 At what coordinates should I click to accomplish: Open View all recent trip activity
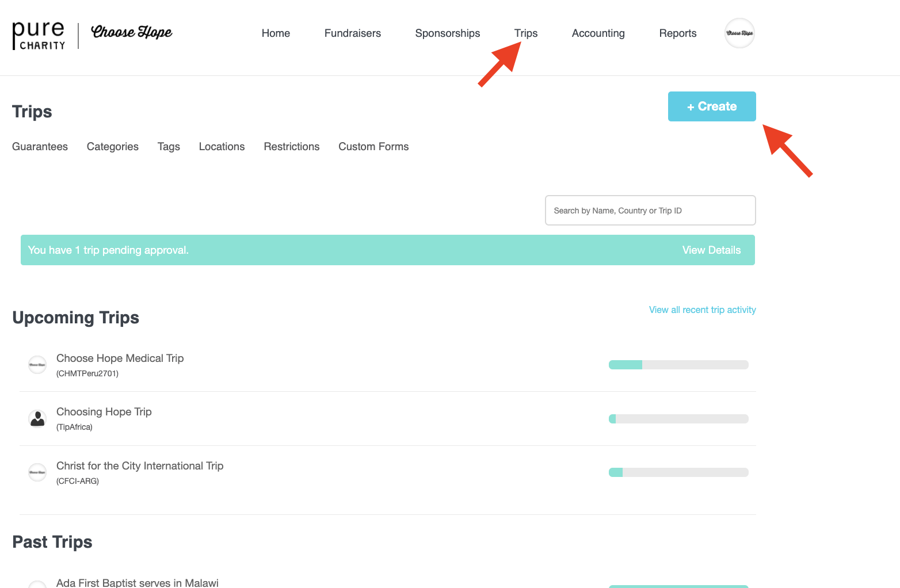pyautogui.click(x=702, y=310)
